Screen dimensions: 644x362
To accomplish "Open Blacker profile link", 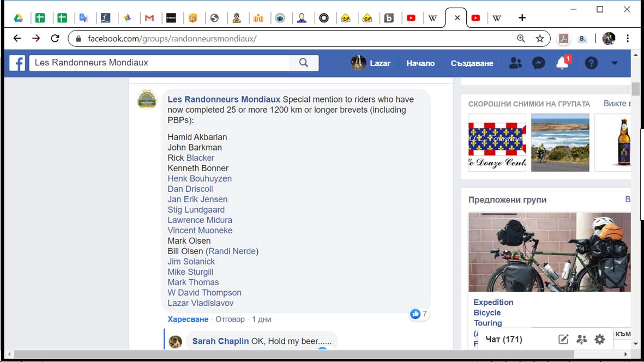I will [201, 158].
